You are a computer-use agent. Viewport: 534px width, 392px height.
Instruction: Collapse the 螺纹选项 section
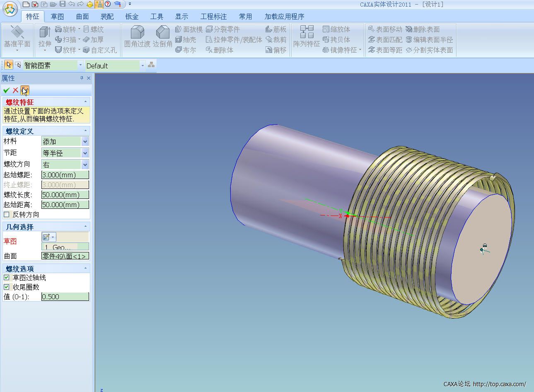(86, 269)
